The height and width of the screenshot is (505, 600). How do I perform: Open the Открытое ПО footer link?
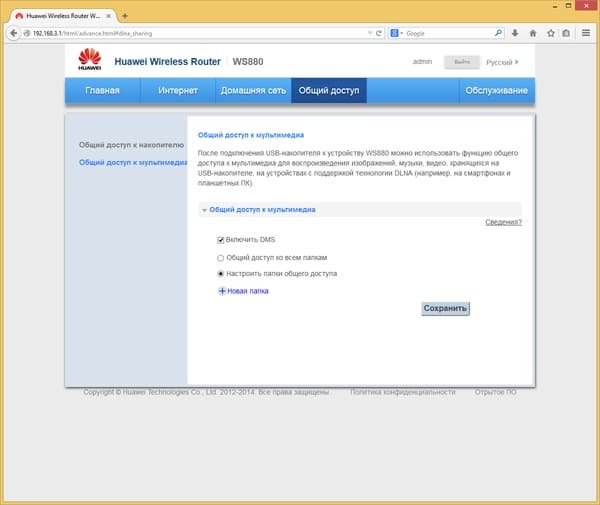pos(496,392)
